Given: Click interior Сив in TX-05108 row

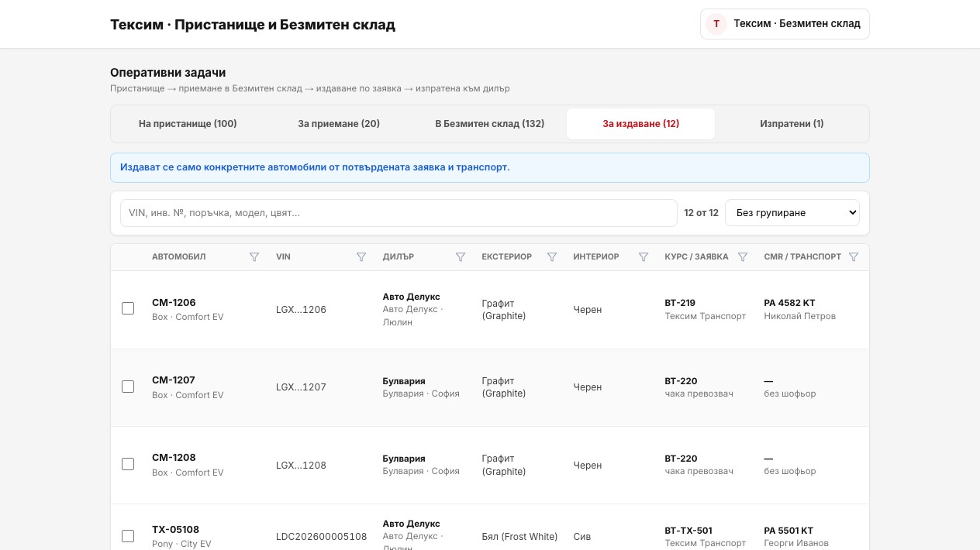Looking at the screenshot, I should (x=582, y=537).
